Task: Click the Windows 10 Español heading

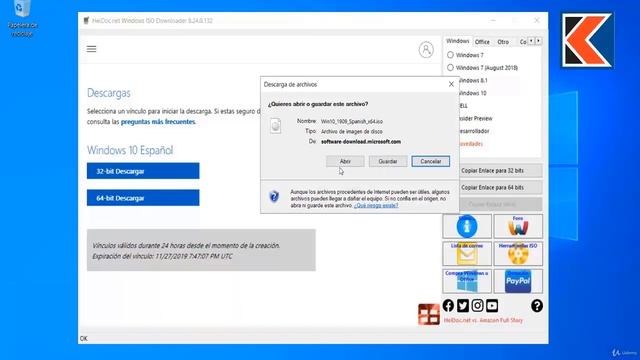Action: pos(130,150)
